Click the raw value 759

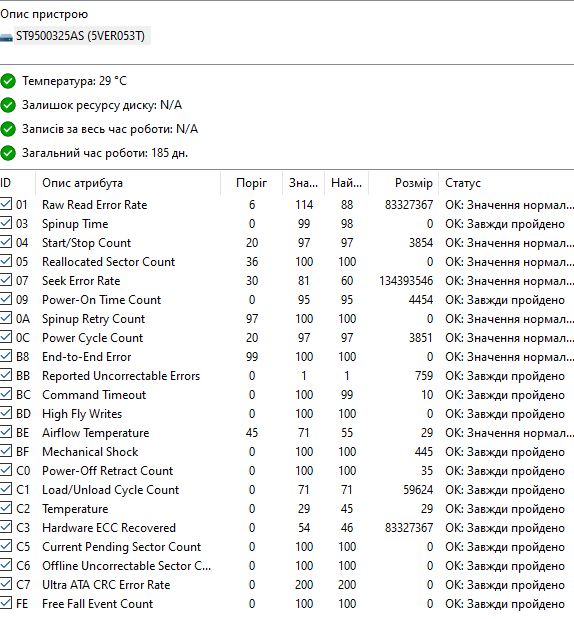tap(424, 376)
